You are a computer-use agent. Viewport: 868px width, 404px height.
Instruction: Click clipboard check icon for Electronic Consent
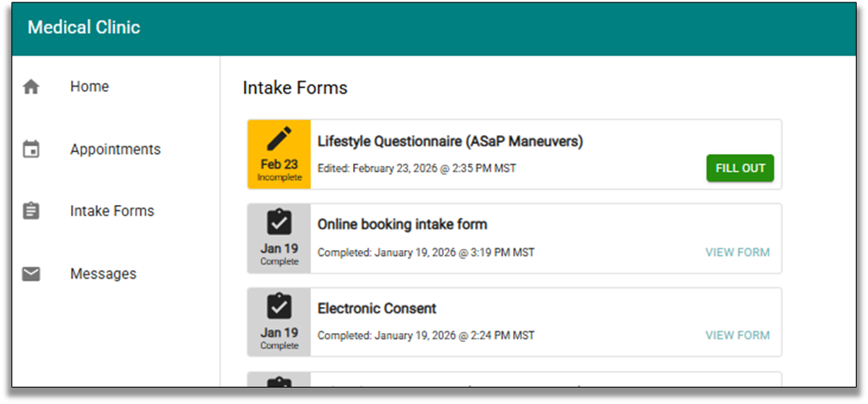[x=279, y=306]
